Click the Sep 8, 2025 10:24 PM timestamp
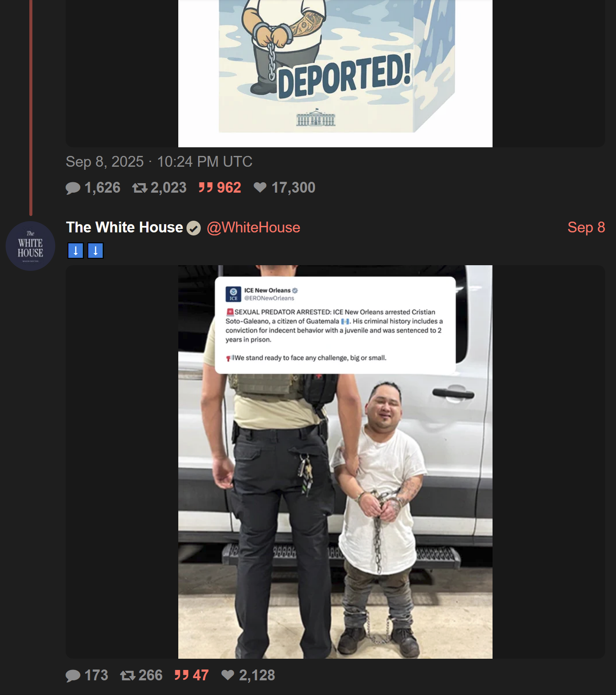 [x=159, y=162]
